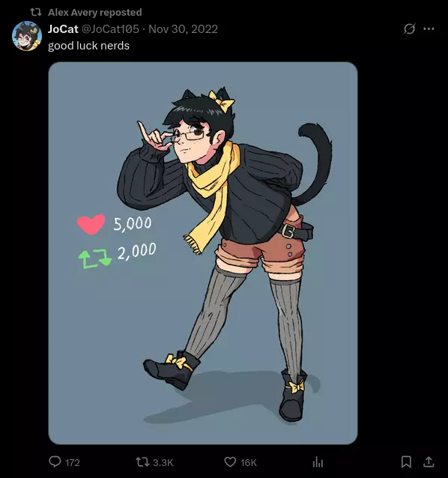Open JoCat's profile avatar
This screenshot has width=448, height=478.
point(27,36)
